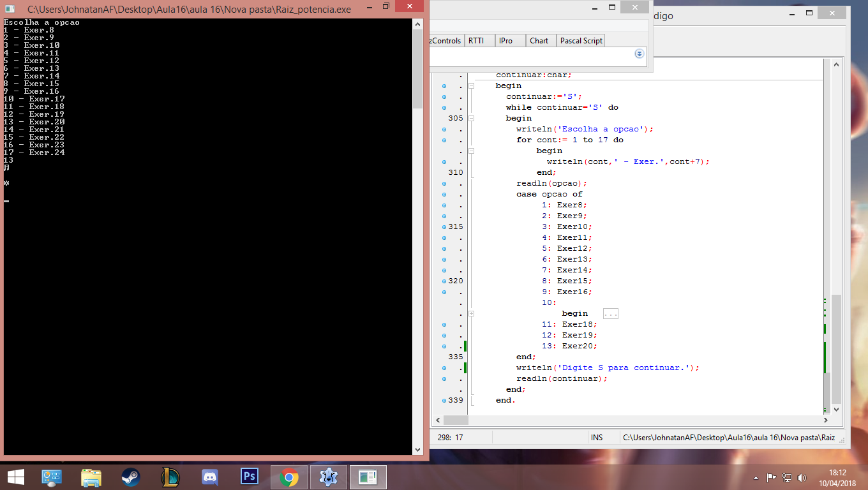Click gutter dot beside readln(opcao) line

[444, 183]
